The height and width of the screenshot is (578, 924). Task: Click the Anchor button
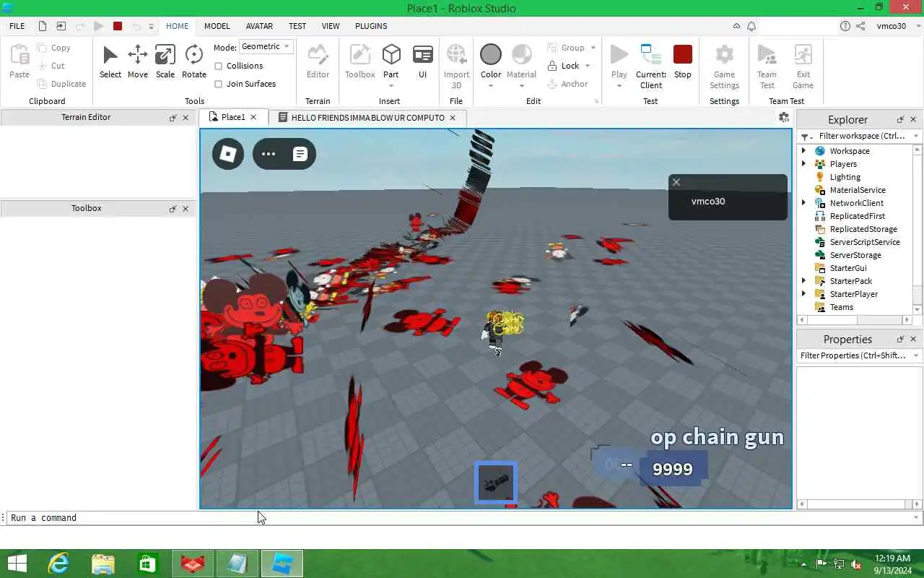(x=567, y=84)
